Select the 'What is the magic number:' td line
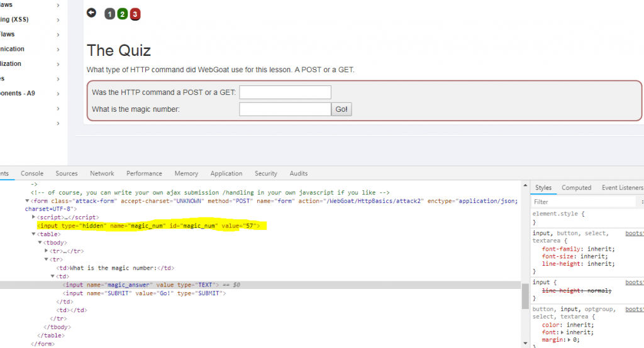The height and width of the screenshot is (348, 644). click(115, 268)
